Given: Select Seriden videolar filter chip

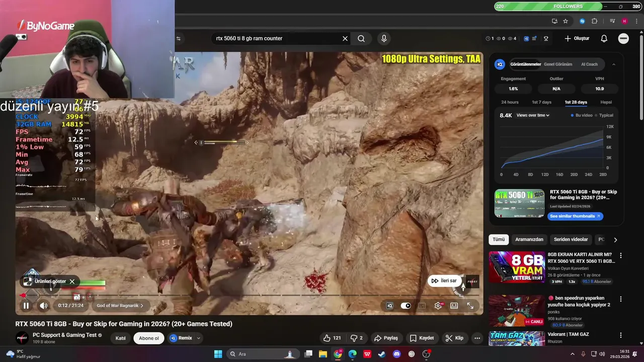Looking at the screenshot, I should click(571, 239).
